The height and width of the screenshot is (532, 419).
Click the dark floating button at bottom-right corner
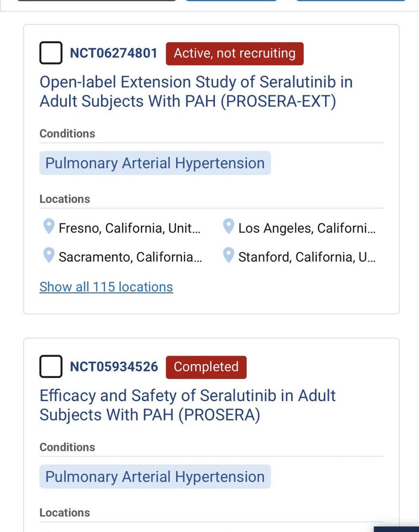tap(396, 528)
